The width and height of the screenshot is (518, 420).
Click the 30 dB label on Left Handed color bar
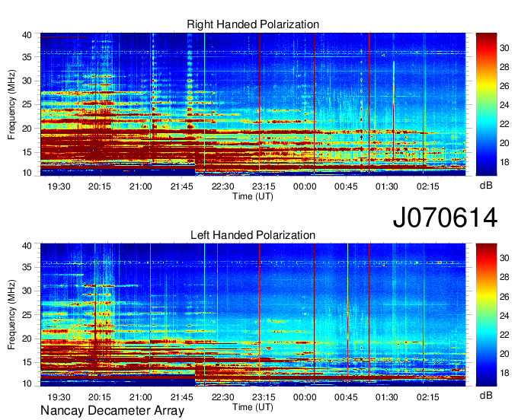[504, 258]
